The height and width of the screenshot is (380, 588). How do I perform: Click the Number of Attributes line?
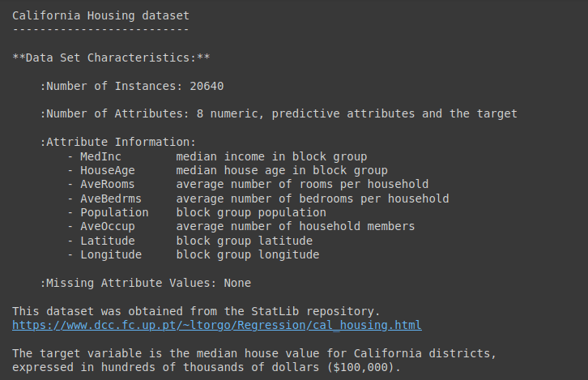(279, 113)
